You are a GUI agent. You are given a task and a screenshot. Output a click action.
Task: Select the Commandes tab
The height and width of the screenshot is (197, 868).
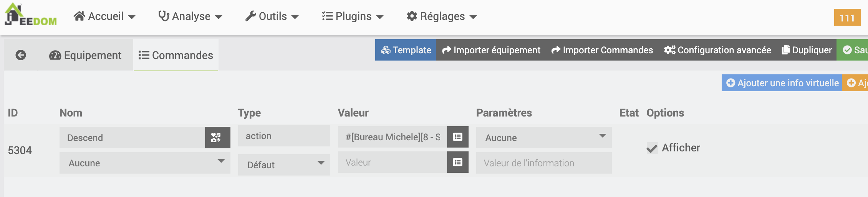[x=176, y=55]
